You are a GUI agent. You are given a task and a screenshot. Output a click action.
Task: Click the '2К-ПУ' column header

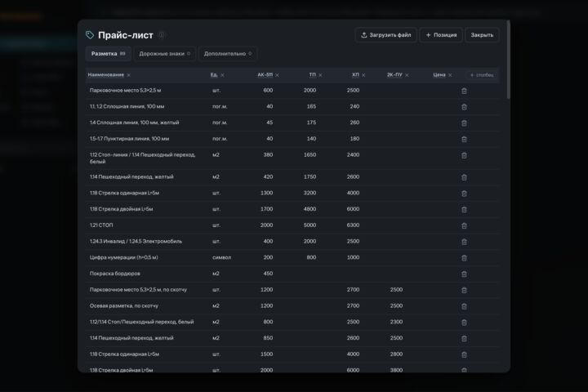[x=394, y=74]
